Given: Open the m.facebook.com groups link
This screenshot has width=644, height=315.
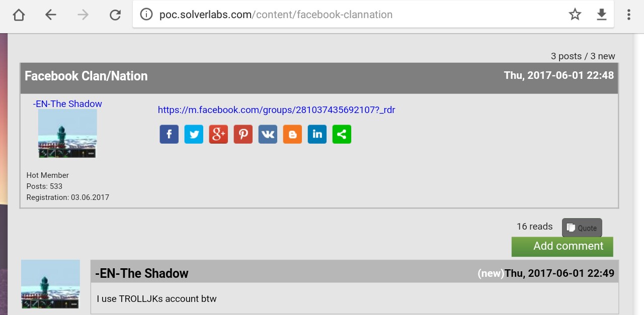Looking at the screenshot, I should click(x=277, y=110).
